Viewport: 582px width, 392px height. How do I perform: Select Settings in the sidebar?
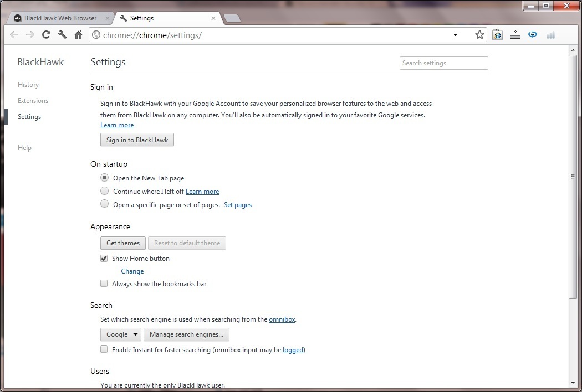(x=29, y=117)
